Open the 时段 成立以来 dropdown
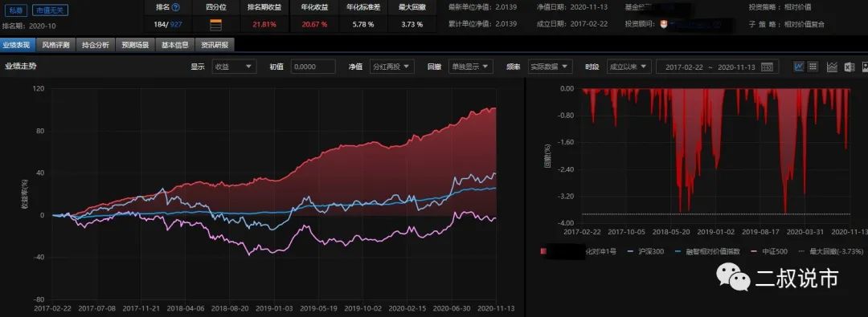This screenshot has height=317, width=868. [628, 67]
